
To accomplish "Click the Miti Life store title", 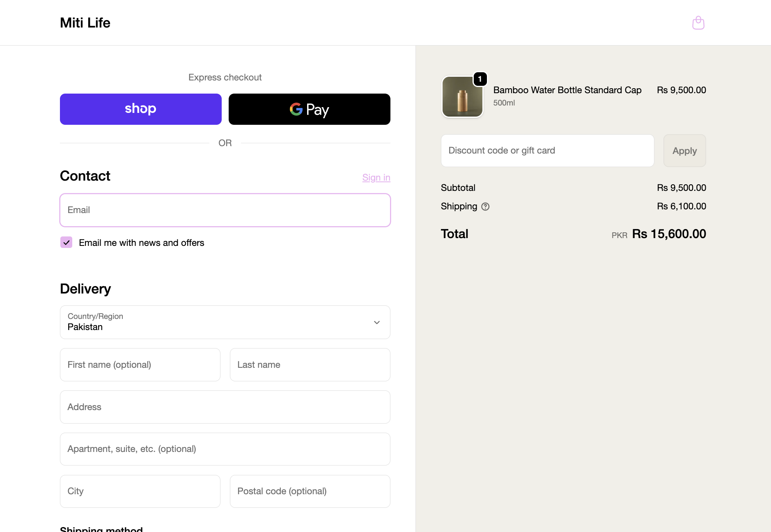I will [85, 23].
